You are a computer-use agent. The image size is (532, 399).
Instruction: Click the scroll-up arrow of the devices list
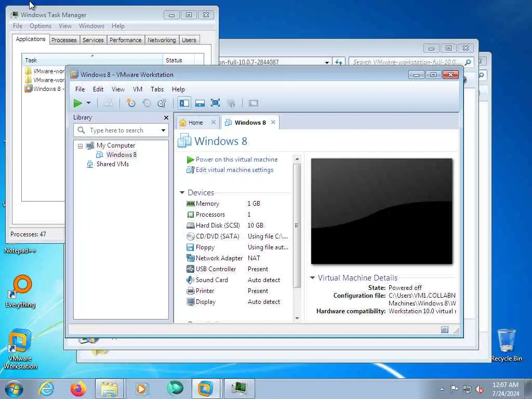[297, 159]
